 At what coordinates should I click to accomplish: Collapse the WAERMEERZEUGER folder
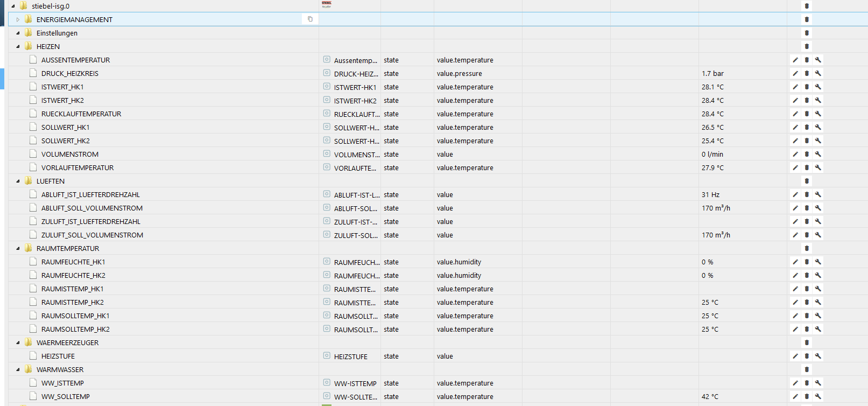click(18, 342)
